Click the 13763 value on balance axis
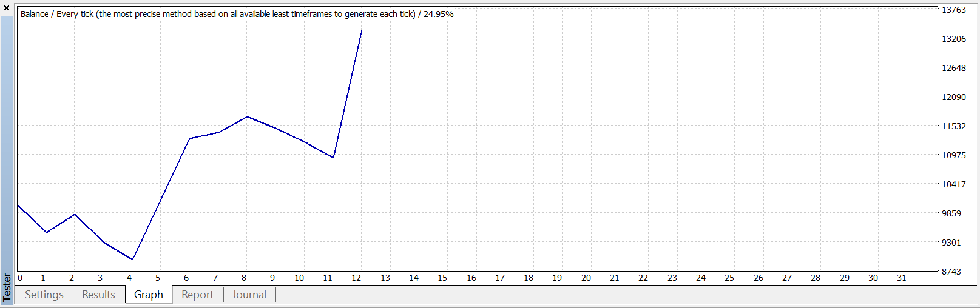Viewport: 980px width, 308px height. coord(953,10)
